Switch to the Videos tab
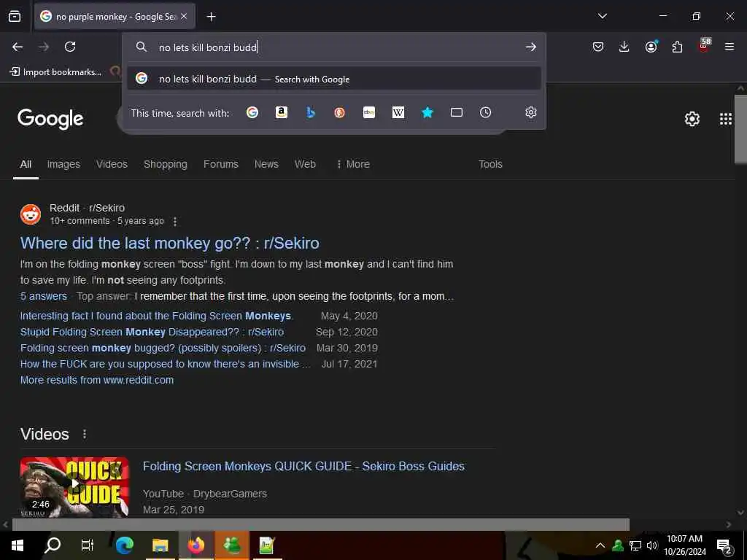 click(x=112, y=164)
